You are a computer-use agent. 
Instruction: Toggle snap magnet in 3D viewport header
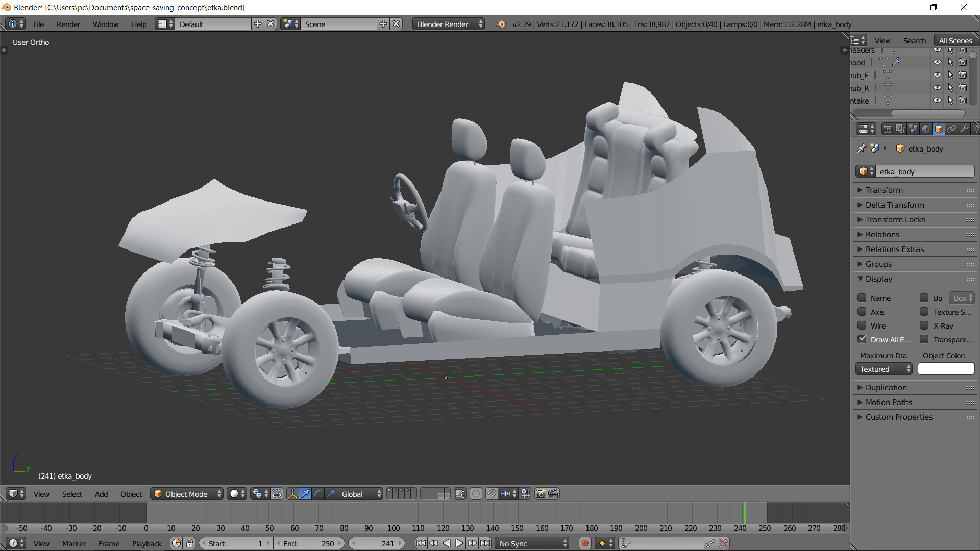[x=491, y=494]
